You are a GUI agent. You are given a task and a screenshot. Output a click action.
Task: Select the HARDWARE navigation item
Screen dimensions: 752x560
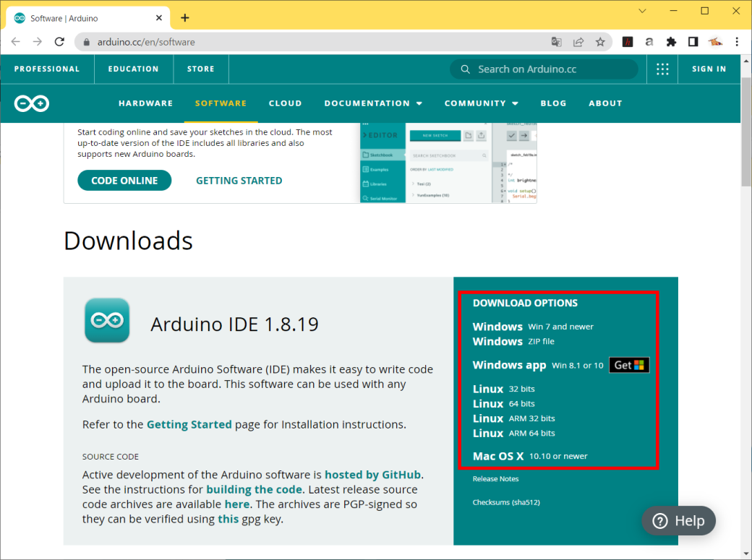pyautogui.click(x=145, y=103)
